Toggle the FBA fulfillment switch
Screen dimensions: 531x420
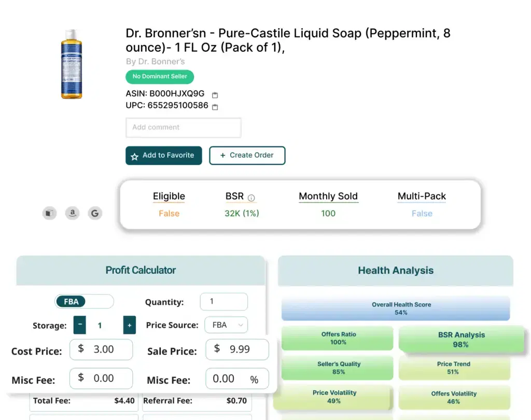pos(84,302)
